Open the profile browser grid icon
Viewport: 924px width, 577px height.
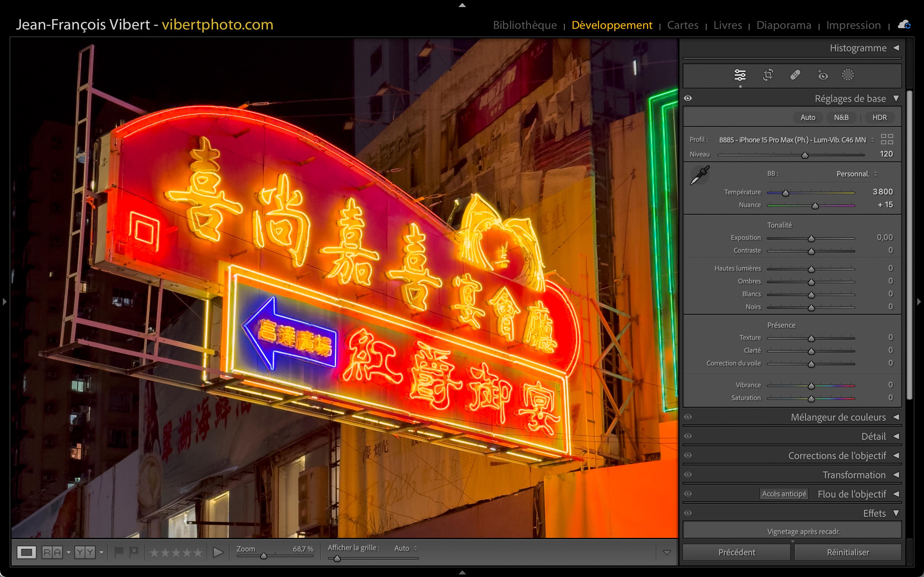[886, 139]
